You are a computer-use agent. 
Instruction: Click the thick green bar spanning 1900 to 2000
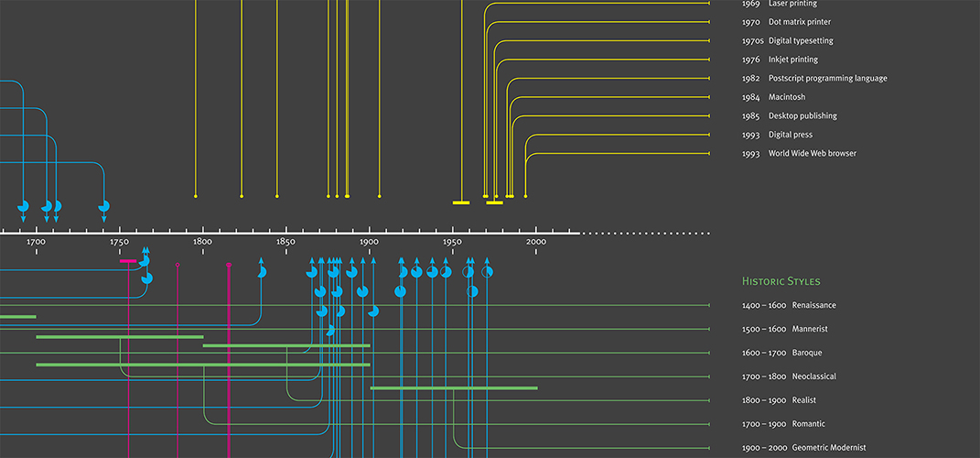pyautogui.click(x=454, y=388)
